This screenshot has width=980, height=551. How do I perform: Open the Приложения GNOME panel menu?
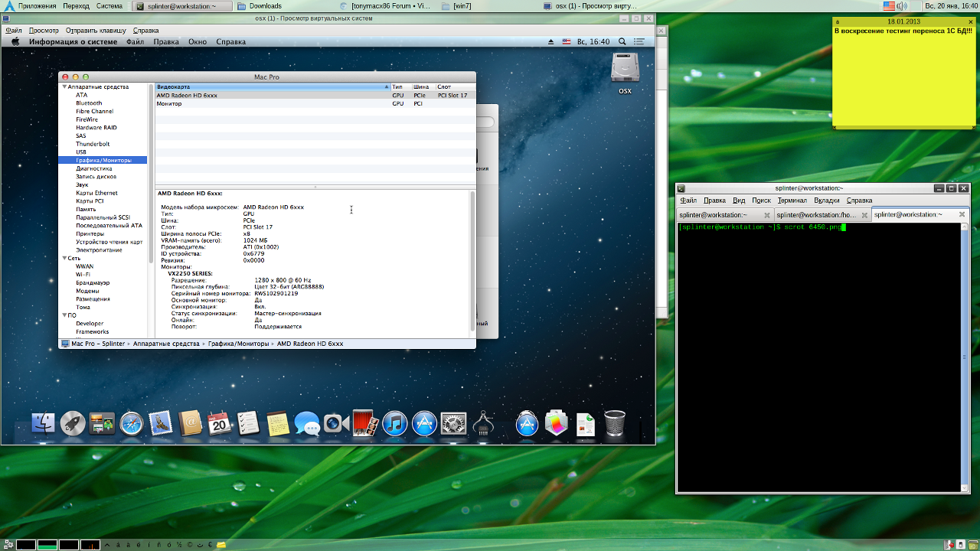[x=37, y=6]
